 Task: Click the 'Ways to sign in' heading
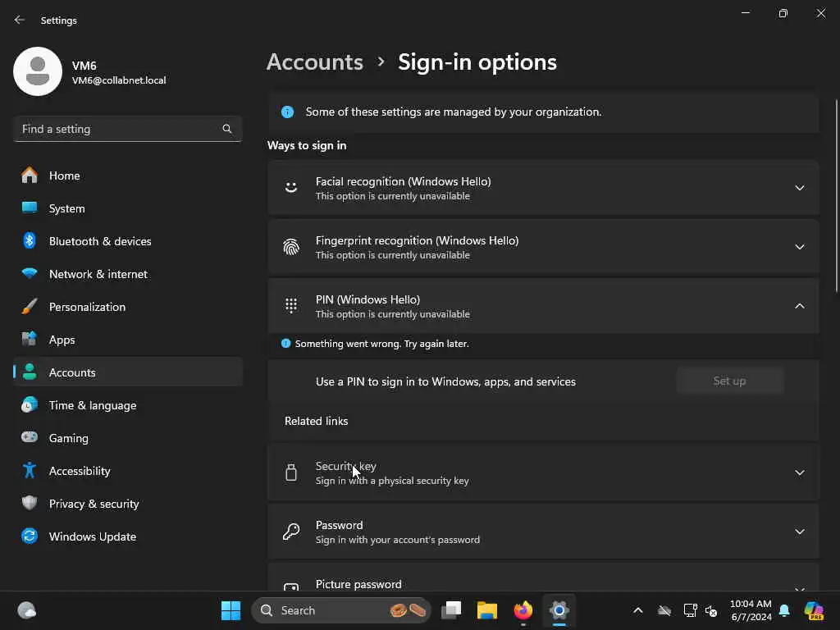pos(307,146)
